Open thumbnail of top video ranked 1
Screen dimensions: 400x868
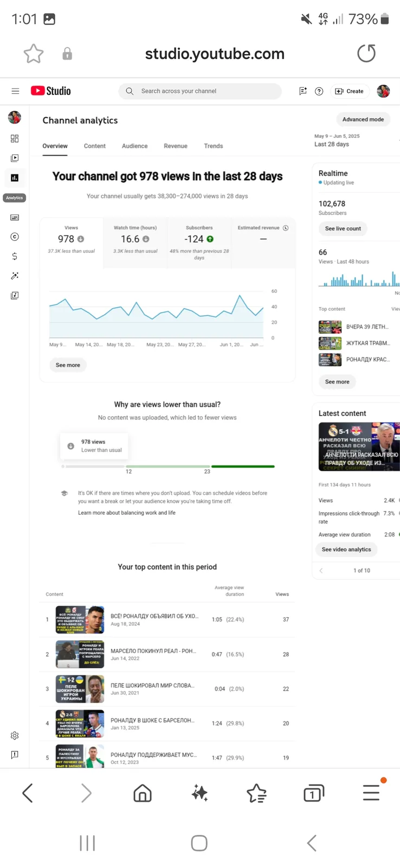pyautogui.click(x=80, y=620)
